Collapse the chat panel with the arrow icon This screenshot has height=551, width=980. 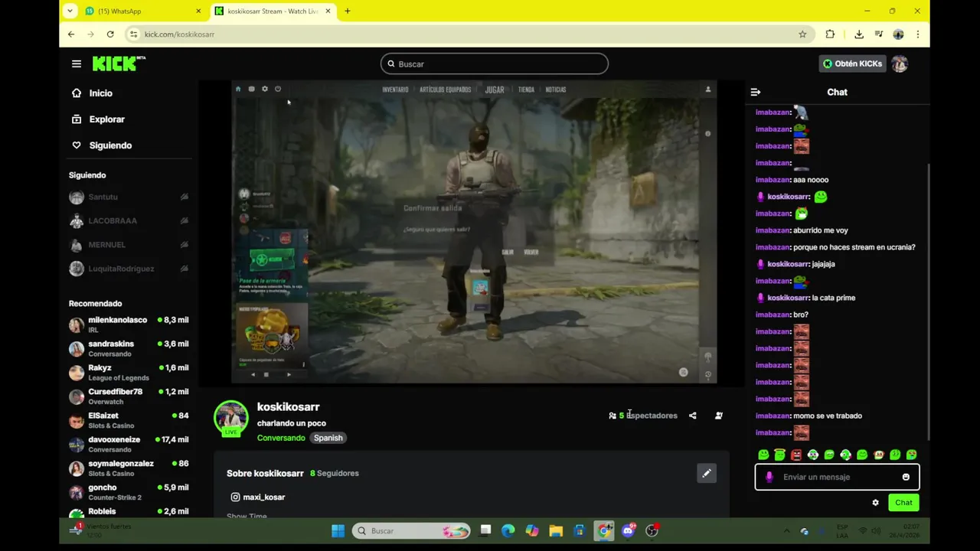tap(756, 92)
